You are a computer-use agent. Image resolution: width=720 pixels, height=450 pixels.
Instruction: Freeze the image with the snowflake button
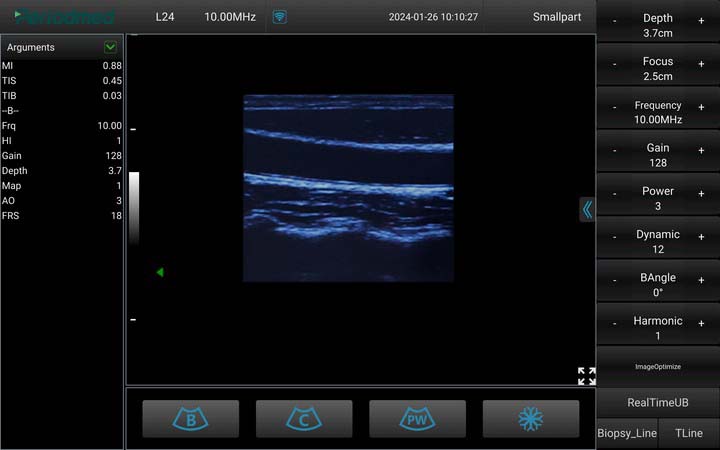click(x=530, y=418)
